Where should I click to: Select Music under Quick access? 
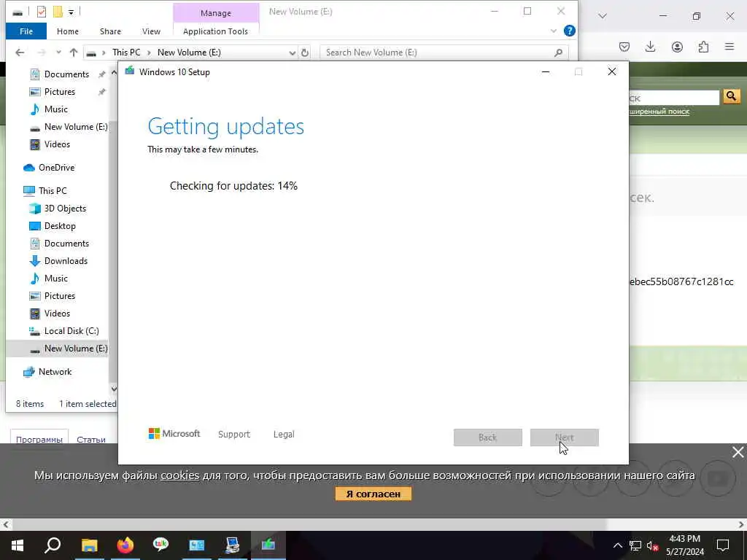(55, 109)
